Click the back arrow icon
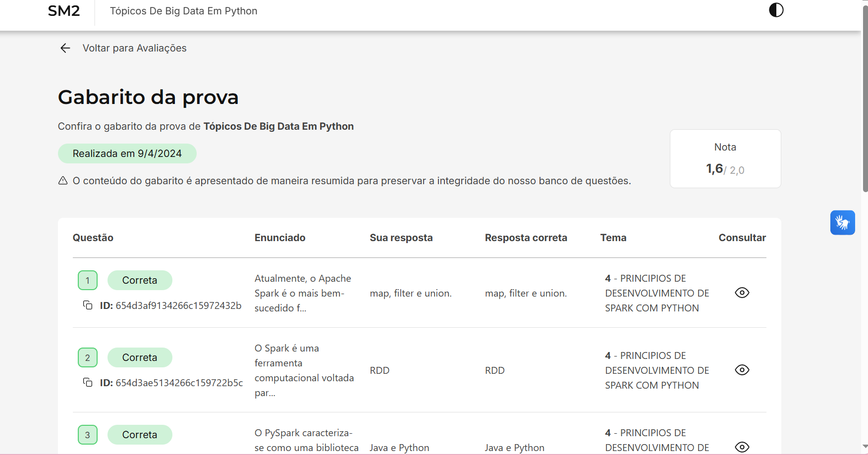Viewport: 868px width, 455px height. [x=65, y=48]
